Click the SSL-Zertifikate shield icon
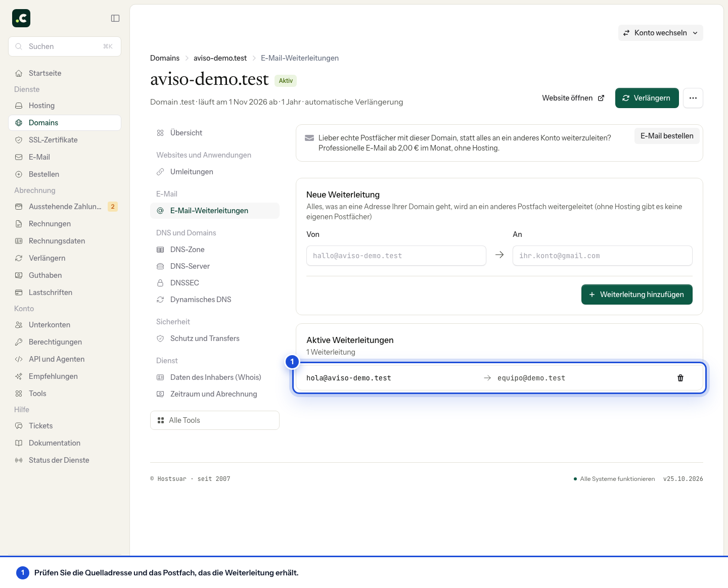Viewport: 728px width, 588px height. 19,140
